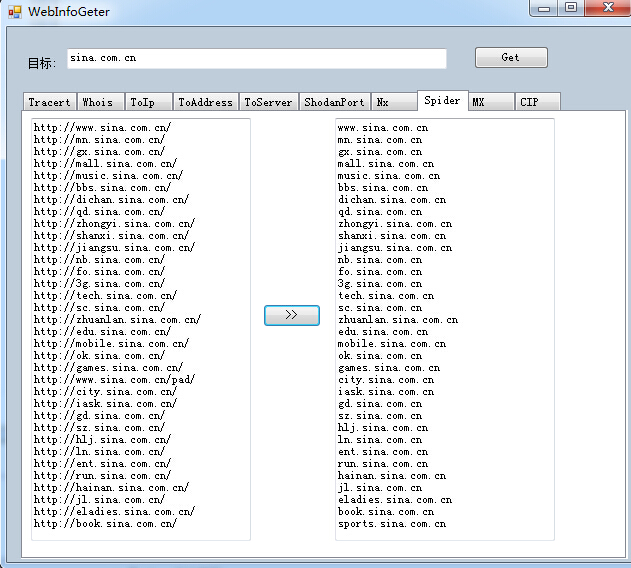Close the WebInfoGeter window
The height and width of the screenshot is (568, 631).
608,8
